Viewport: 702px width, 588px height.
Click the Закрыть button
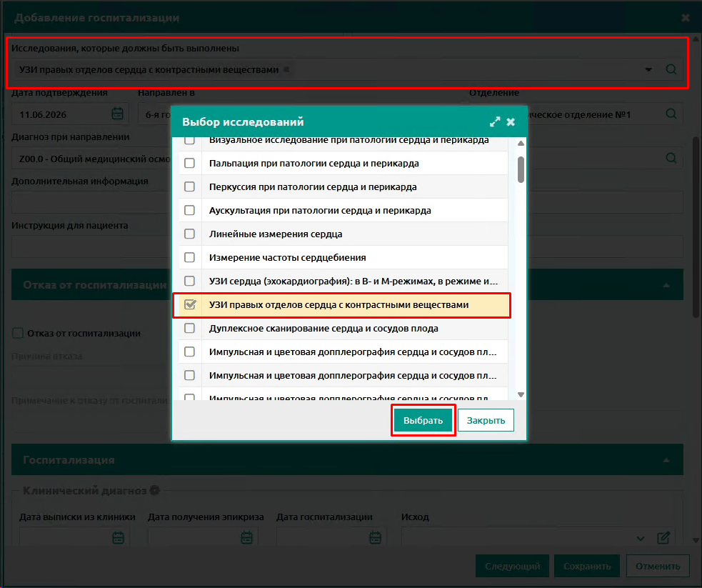click(x=486, y=420)
